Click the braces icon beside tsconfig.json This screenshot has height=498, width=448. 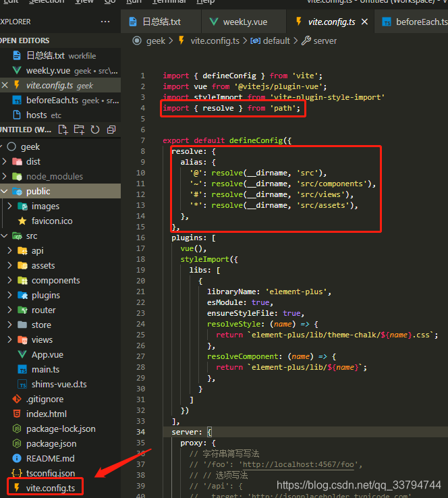(x=17, y=473)
